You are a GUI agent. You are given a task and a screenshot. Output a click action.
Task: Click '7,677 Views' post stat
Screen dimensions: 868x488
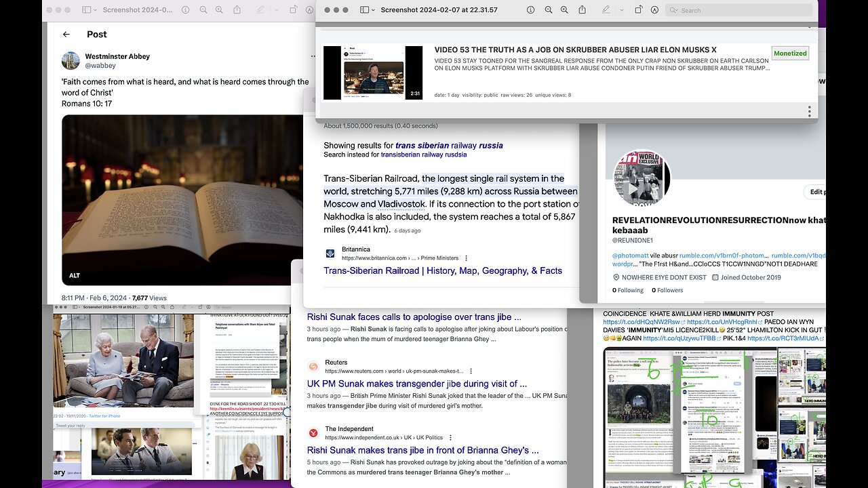149,298
